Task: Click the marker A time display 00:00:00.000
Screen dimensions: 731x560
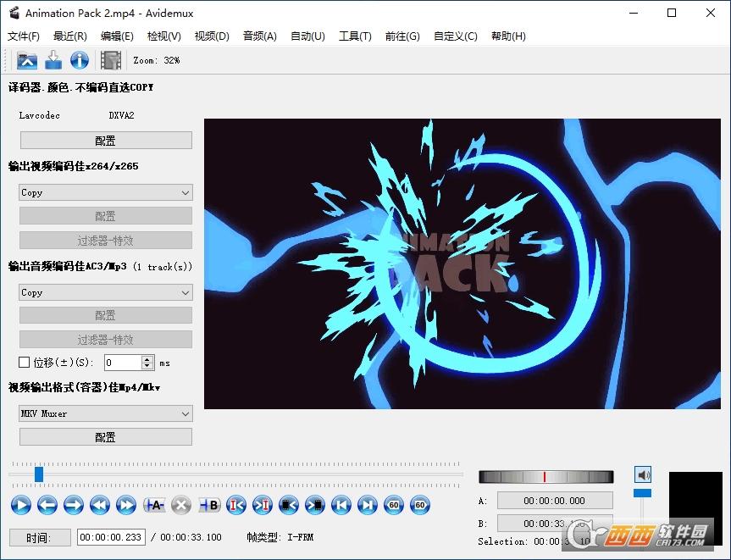Action: [555, 501]
